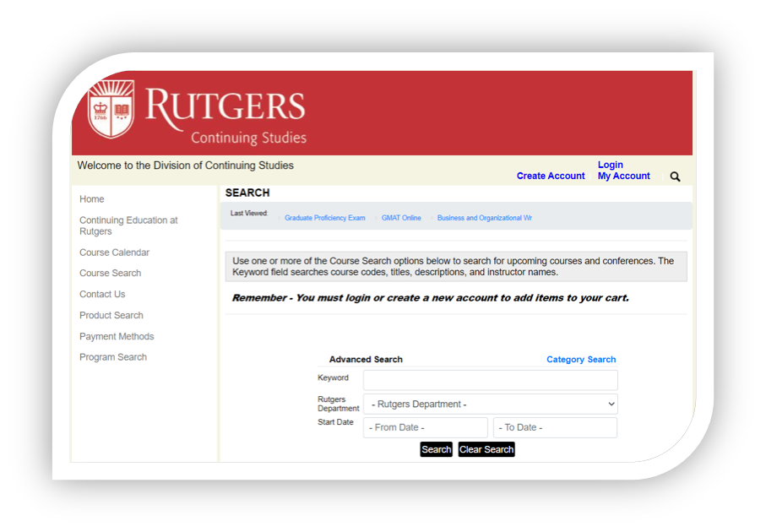Open the To Date field
The image size is (766, 532).
pyautogui.click(x=555, y=428)
